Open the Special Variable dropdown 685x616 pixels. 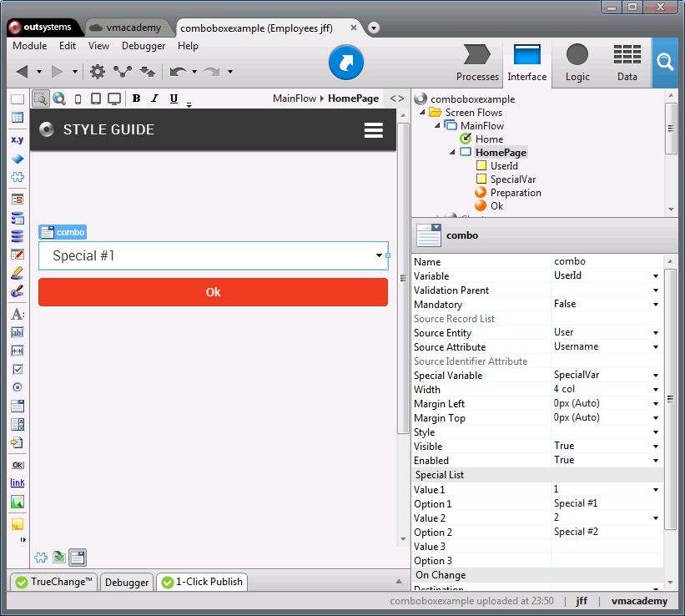(655, 375)
